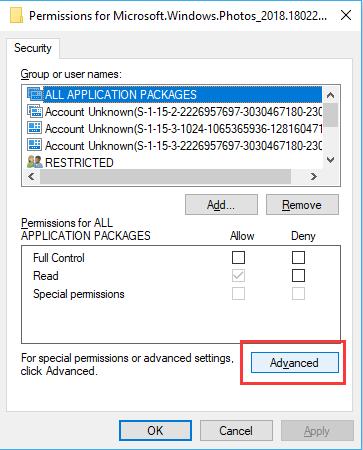Click the user list down scroll arrow

331,160
